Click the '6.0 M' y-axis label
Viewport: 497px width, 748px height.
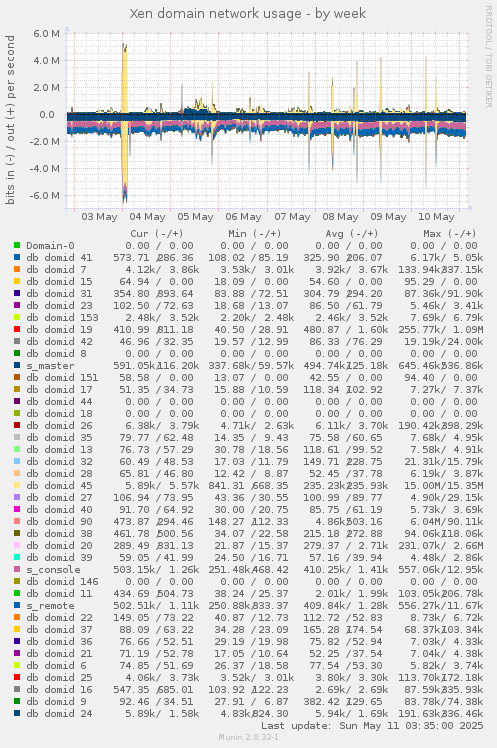(47, 33)
